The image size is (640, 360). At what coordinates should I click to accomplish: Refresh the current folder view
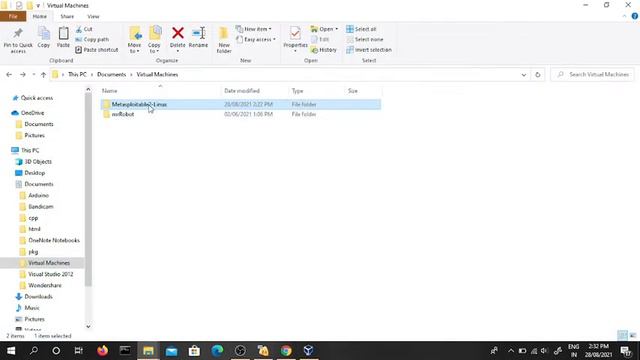coord(538,74)
